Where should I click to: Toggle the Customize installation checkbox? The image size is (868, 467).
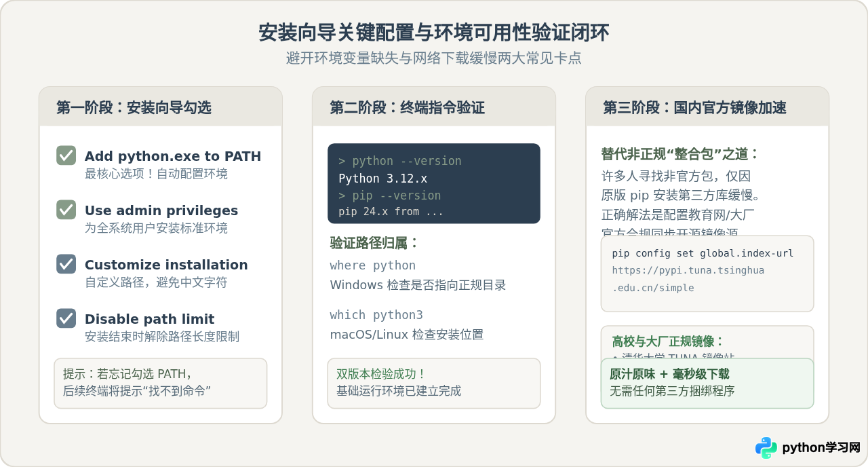(x=66, y=264)
